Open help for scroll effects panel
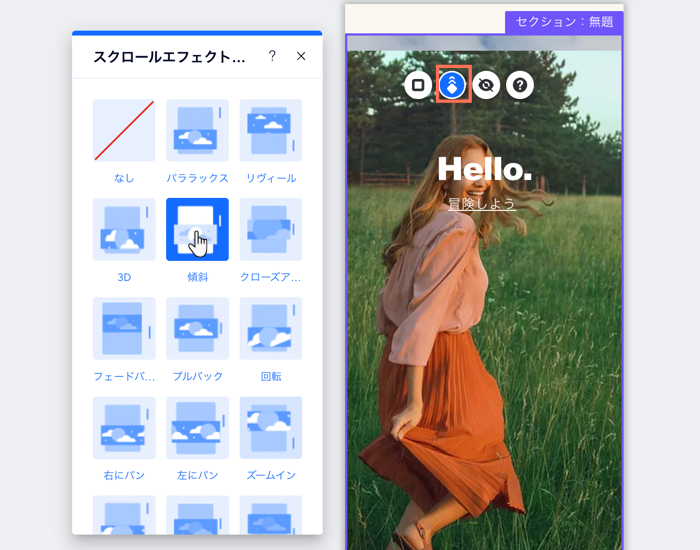 coord(272,56)
